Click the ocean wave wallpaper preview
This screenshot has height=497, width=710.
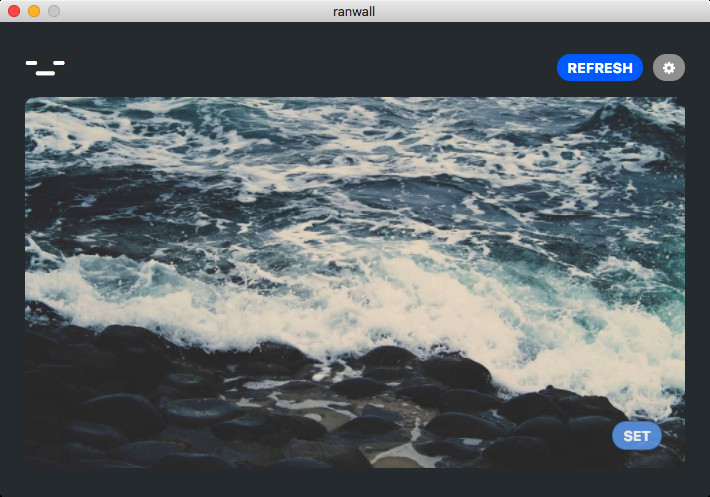click(x=355, y=282)
